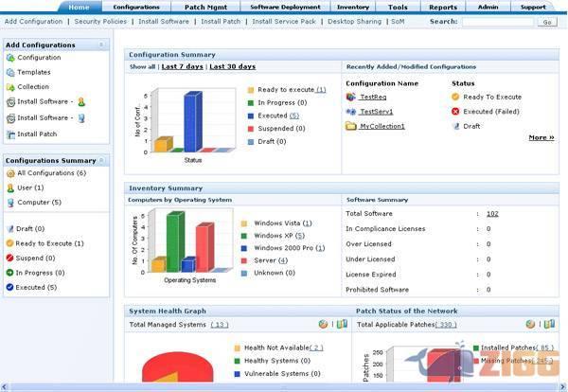Click the Total Applicable Patches (330) count
The image size is (568, 392).
pyautogui.click(x=446, y=325)
